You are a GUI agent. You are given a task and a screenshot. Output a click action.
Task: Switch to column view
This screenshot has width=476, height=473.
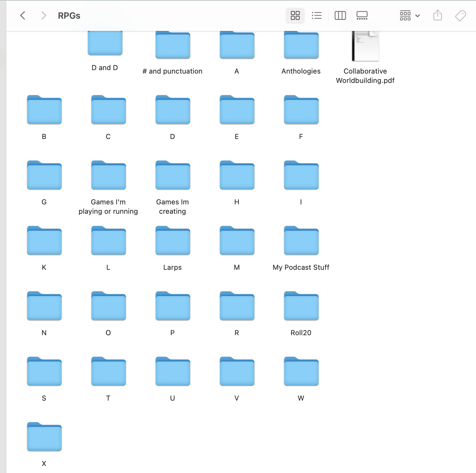click(x=340, y=15)
